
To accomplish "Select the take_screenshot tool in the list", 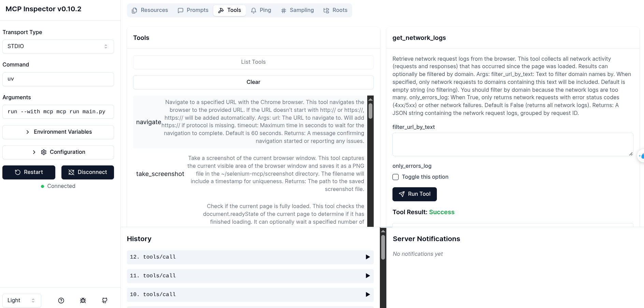I will [x=250, y=174].
